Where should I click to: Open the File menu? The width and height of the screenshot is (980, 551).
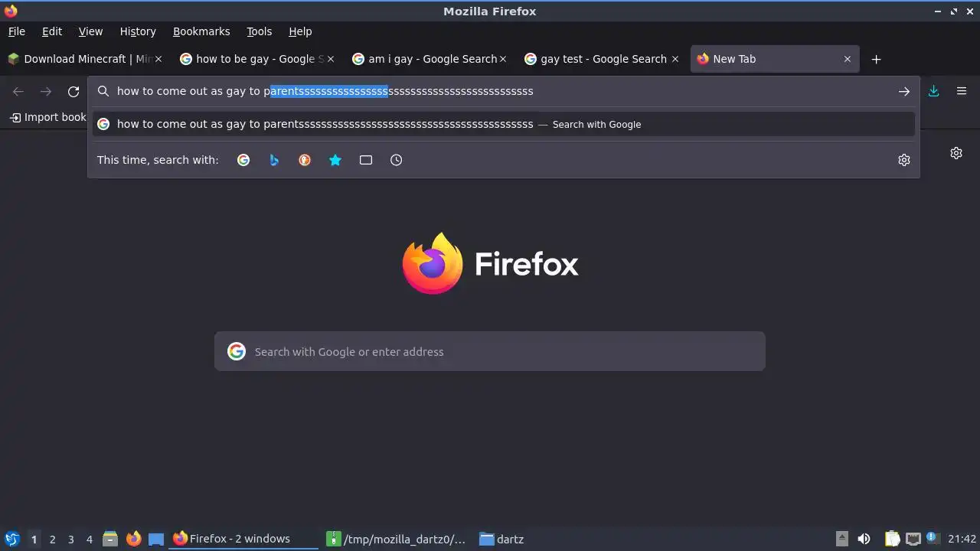point(17,31)
